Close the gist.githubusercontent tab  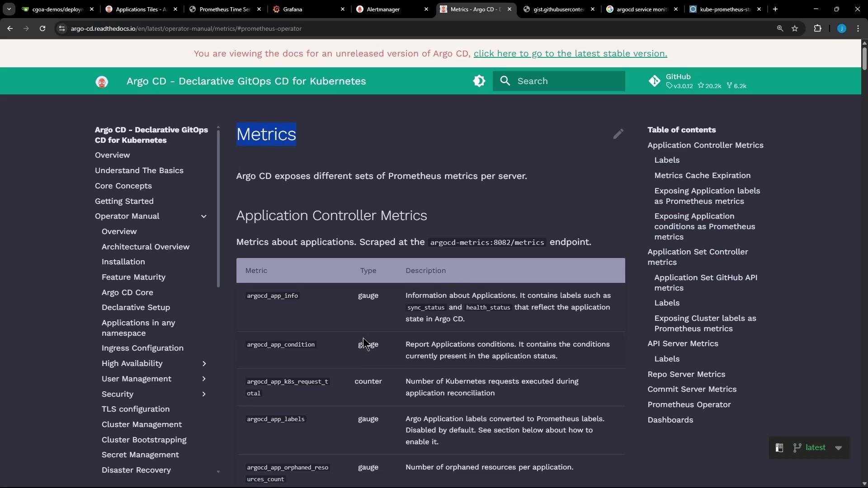593,9
